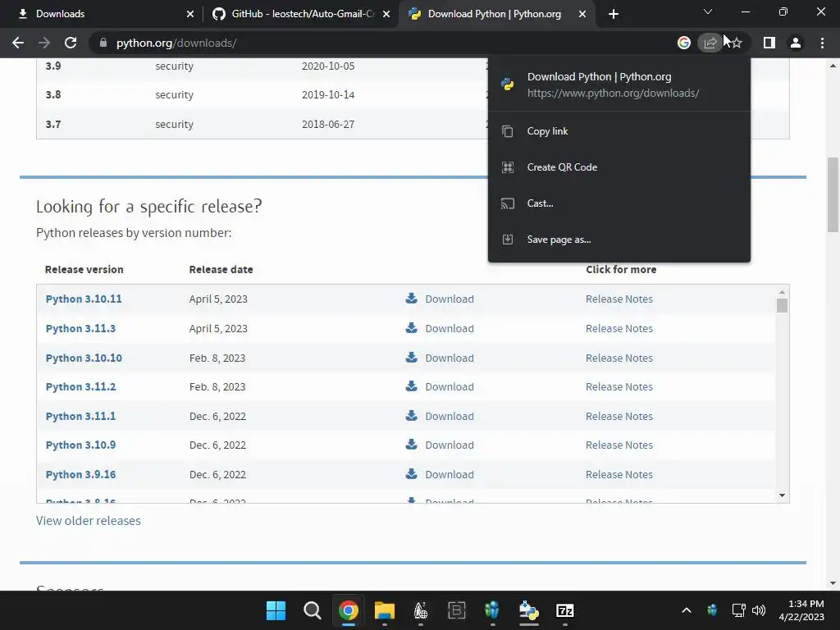Open the Google extension icon in toolbar
The width and height of the screenshot is (840, 630).
683,43
